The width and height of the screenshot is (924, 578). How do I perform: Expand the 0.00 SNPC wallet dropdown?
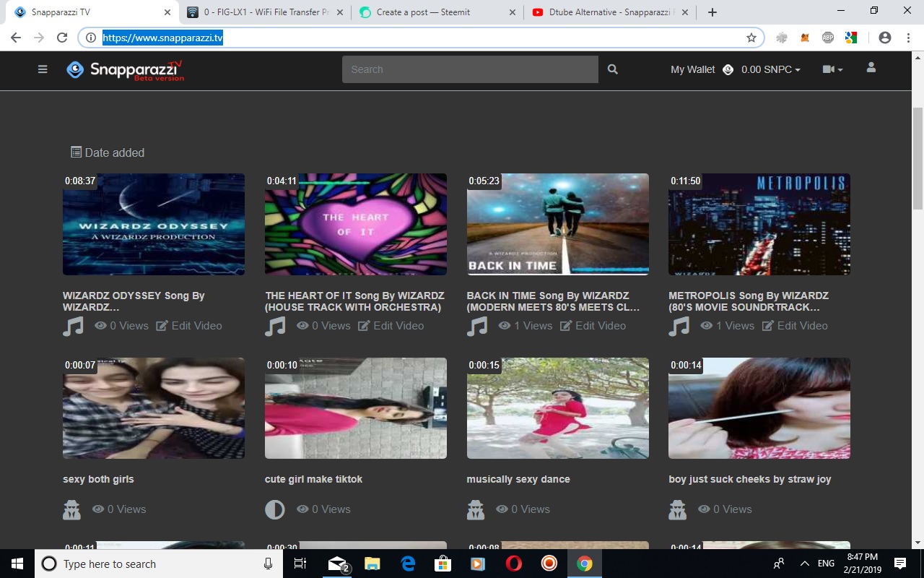tap(770, 69)
